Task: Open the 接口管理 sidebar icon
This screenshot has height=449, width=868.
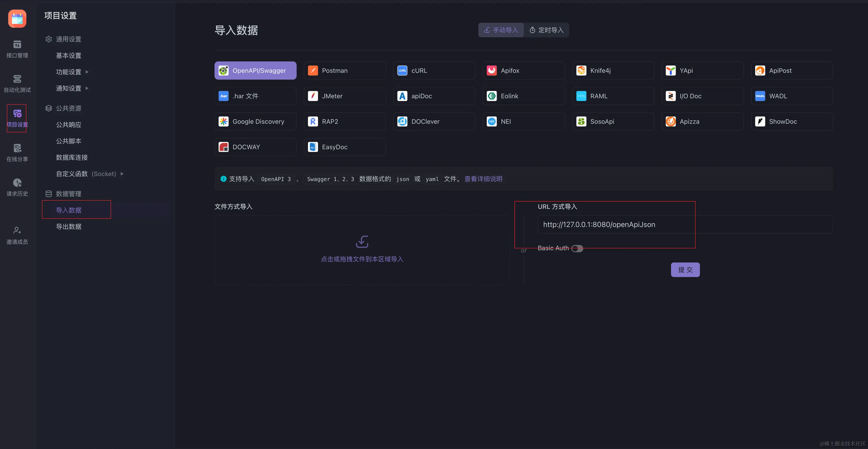Action: [17, 49]
